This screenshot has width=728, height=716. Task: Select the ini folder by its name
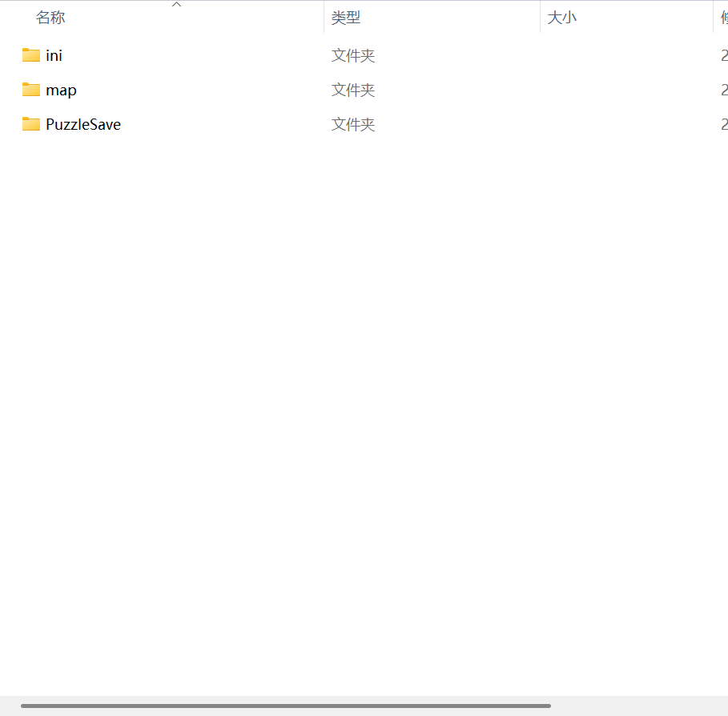pos(54,55)
